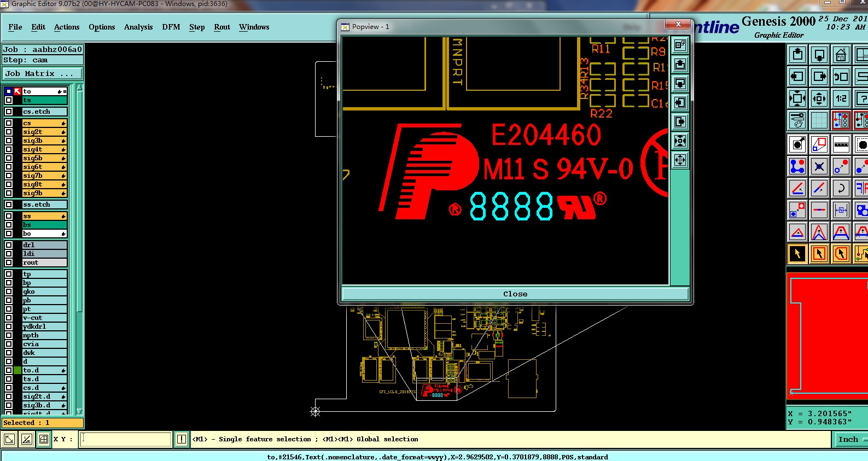
Task: Open the Actions menu
Action: click(67, 27)
